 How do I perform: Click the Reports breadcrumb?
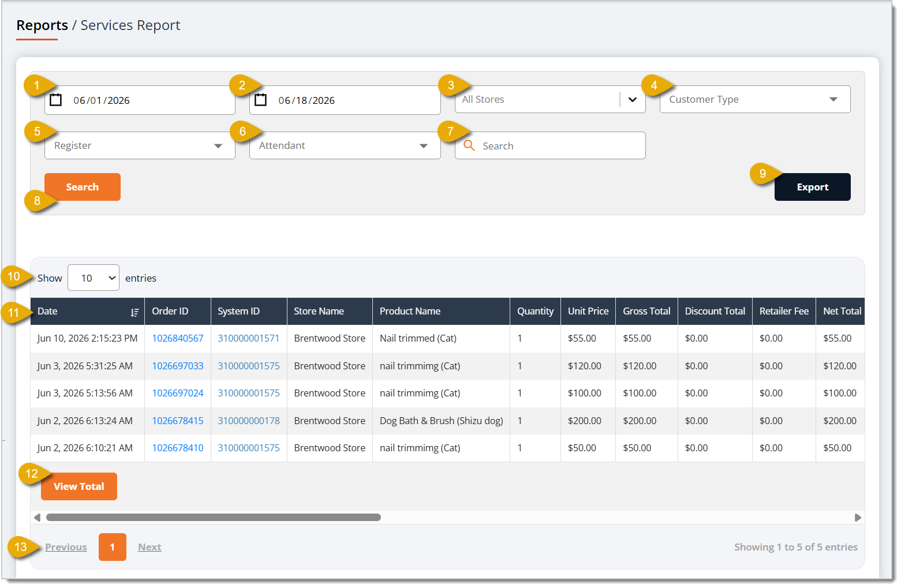pos(42,25)
